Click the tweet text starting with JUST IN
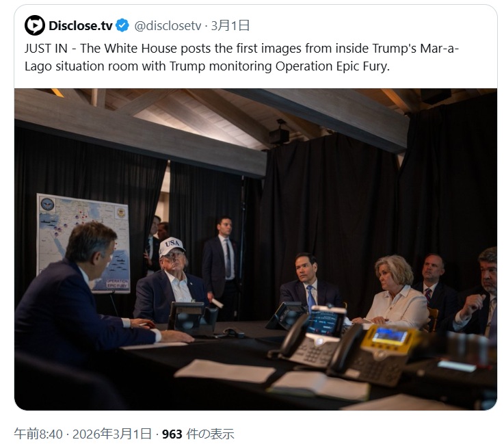504x444 pixels. click(x=241, y=57)
